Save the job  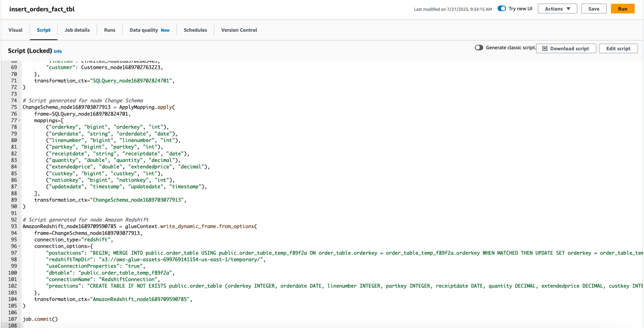tap(594, 9)
